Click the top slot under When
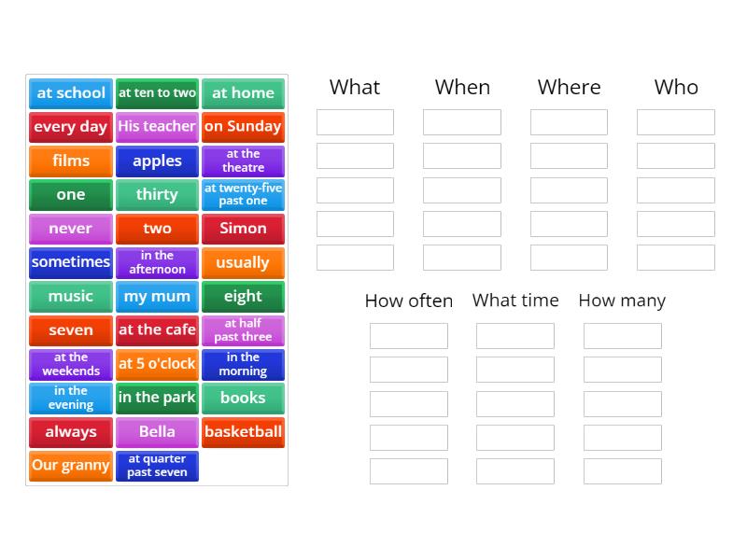This screenshot has width=747, height=560. tap(462, 121)
